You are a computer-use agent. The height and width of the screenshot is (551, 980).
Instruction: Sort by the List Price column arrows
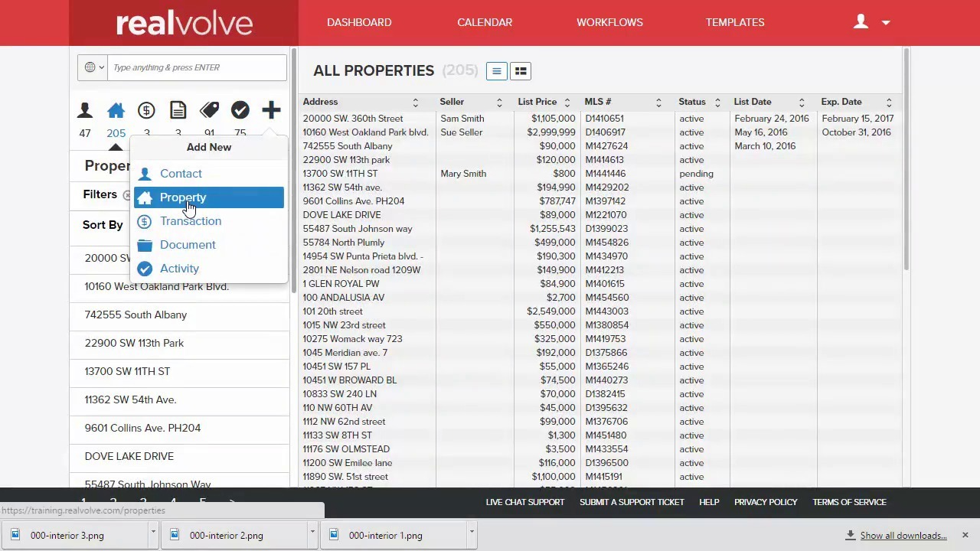[x=567, y=103]
